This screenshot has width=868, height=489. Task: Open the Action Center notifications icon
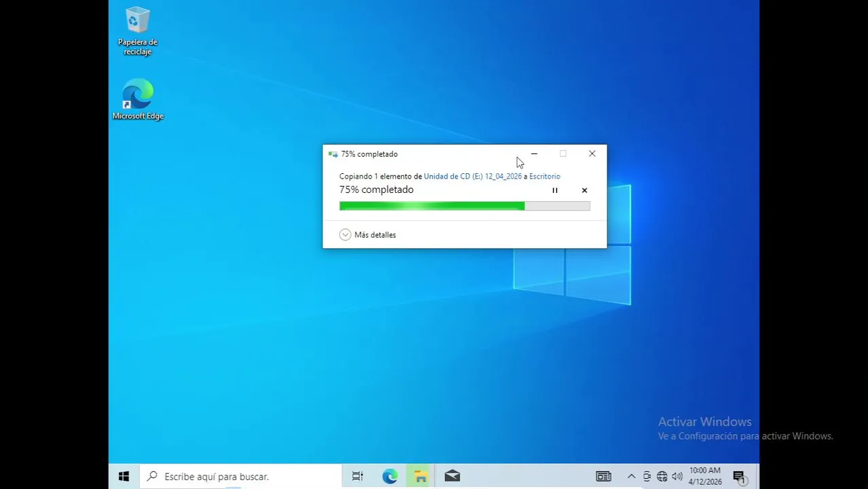tap(740, 477)
